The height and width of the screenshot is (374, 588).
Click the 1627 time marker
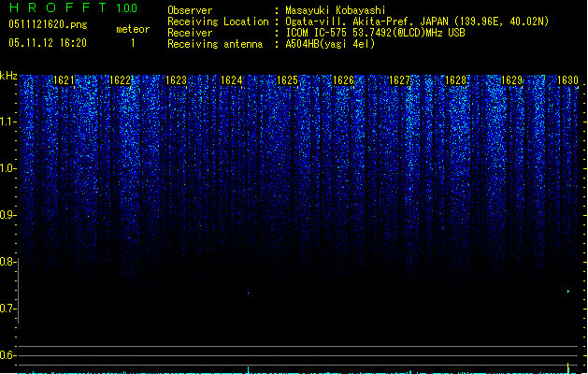pyautogui.click(x=399, y=79)
